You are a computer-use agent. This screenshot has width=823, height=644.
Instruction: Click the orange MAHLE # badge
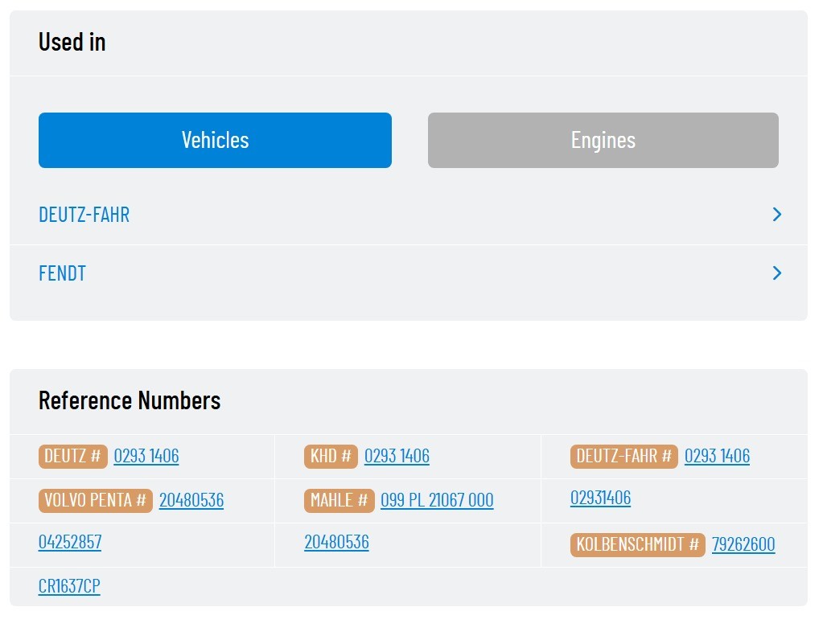pos(339,500)
